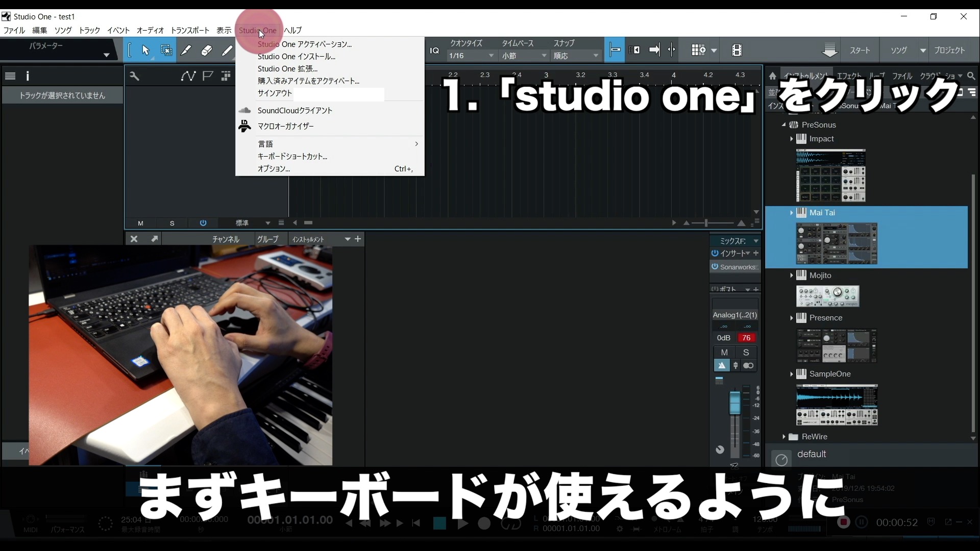Click the スタート button

point(860,50)
